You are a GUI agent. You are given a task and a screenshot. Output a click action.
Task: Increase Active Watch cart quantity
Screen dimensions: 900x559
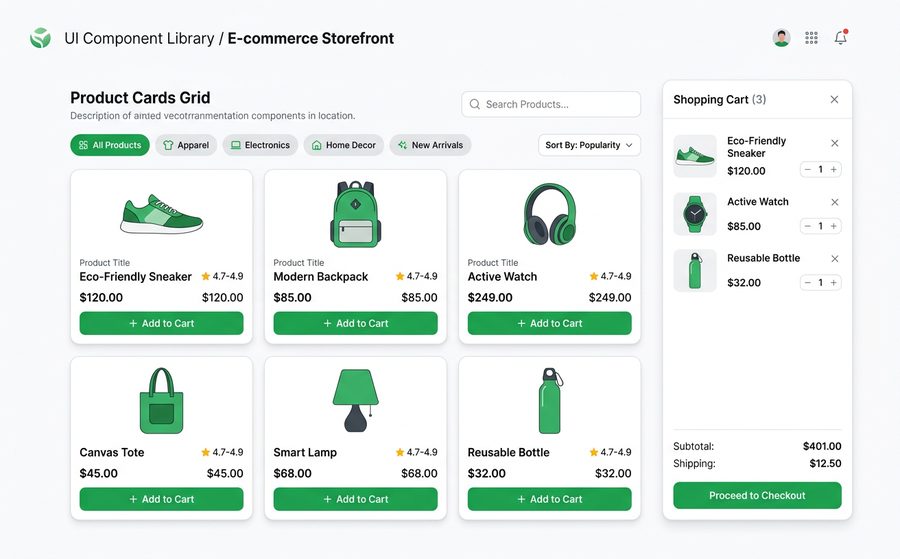(833, 226)
